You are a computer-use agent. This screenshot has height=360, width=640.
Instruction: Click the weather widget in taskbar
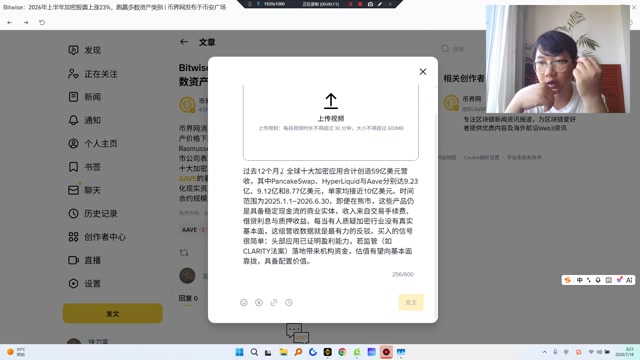pos(16,352)
